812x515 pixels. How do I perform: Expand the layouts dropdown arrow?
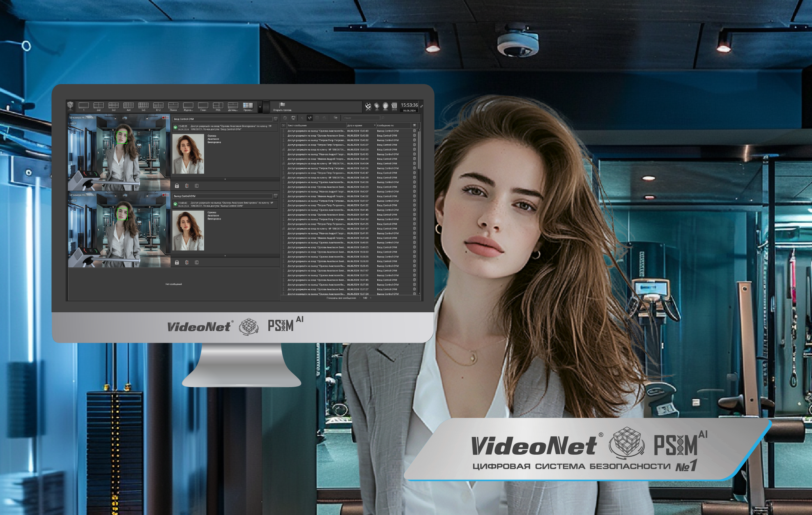coord(260,107)
